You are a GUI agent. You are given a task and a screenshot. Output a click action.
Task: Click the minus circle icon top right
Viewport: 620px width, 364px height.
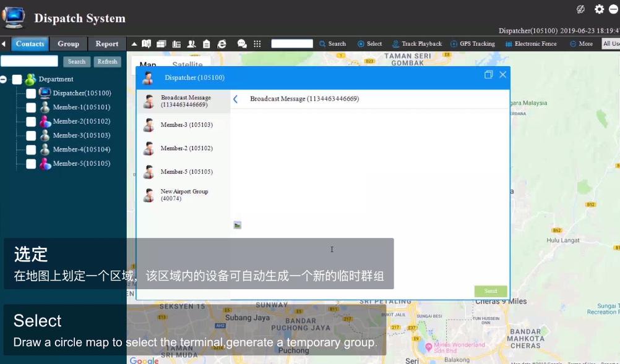(x=614, y=9)
